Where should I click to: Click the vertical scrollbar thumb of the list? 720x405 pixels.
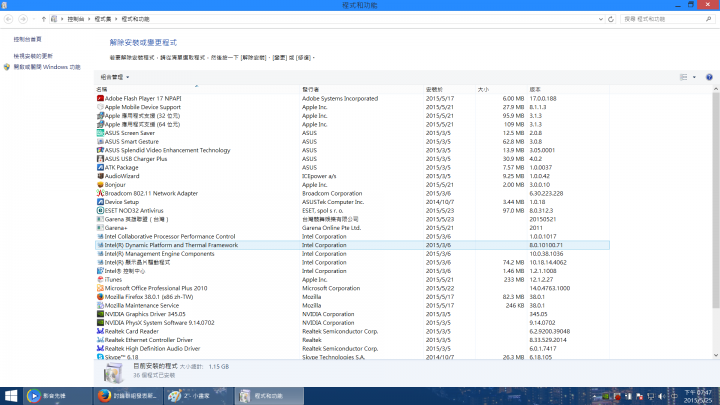(x=716, y=201)
